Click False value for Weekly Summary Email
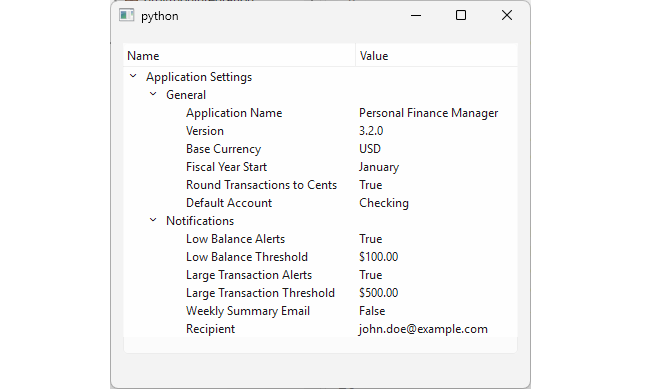672x389 pixels. (x=372, y=311)
